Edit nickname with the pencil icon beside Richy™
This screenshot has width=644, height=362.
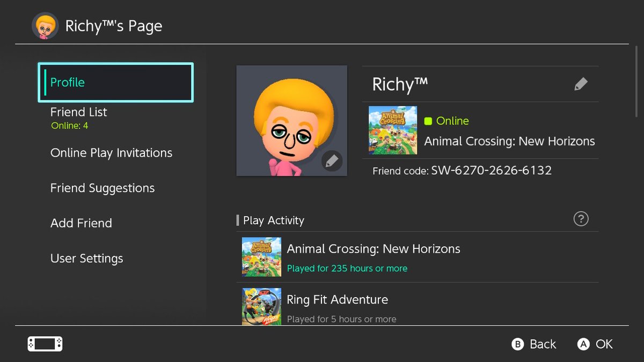pos(581,84)
